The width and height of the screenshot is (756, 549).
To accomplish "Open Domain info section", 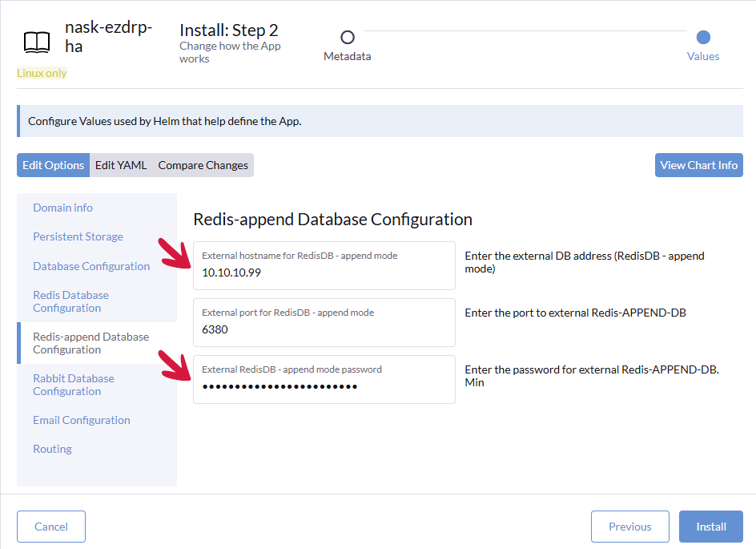I will (62, 208).
